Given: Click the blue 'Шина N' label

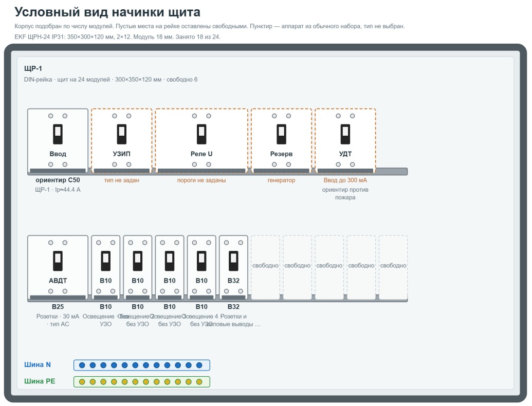Looking at the screenshot, I should pos(38,364).
